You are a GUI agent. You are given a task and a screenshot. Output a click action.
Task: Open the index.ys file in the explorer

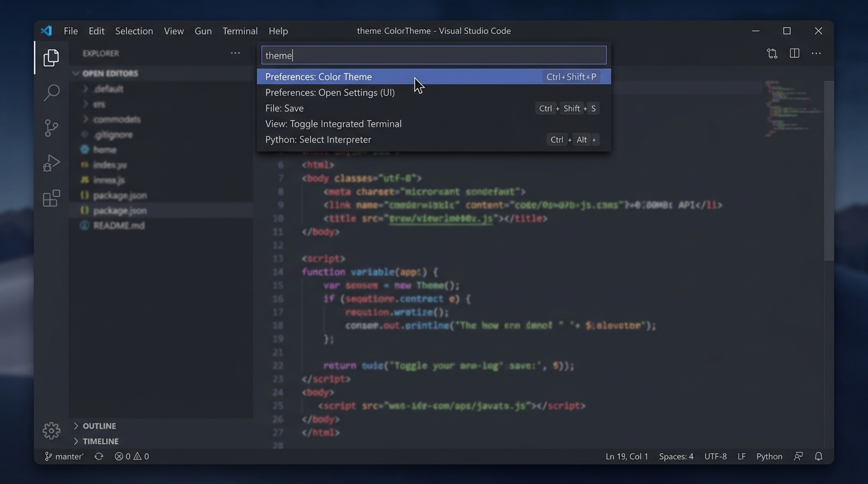pyautogui.click(x=110, y=165)
